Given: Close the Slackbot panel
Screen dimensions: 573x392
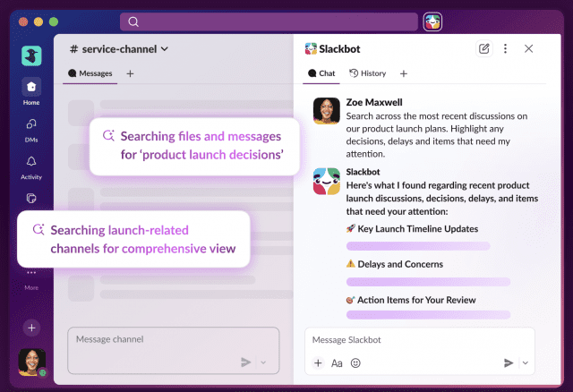Looking at the screenshot, I should coord(528,48).
